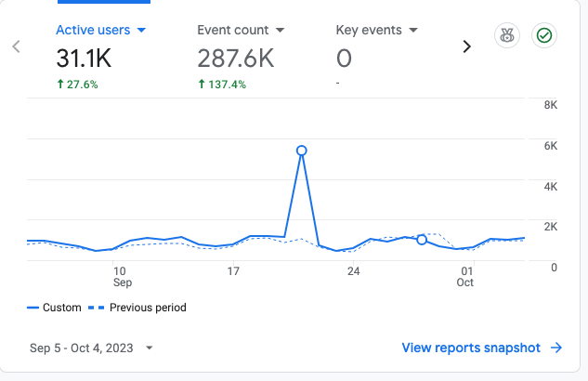Image resolution: width=588 pixels, height=381 pixels.
Task: Open the Event count metric dropdown
Action: click(x=241, y=30)
